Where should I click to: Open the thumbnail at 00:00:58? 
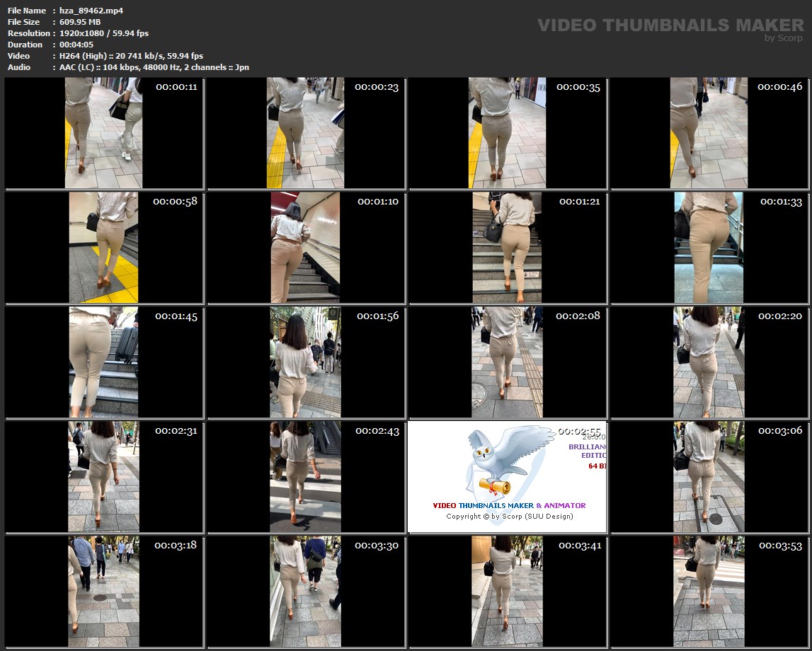click(x=103, y=248)
